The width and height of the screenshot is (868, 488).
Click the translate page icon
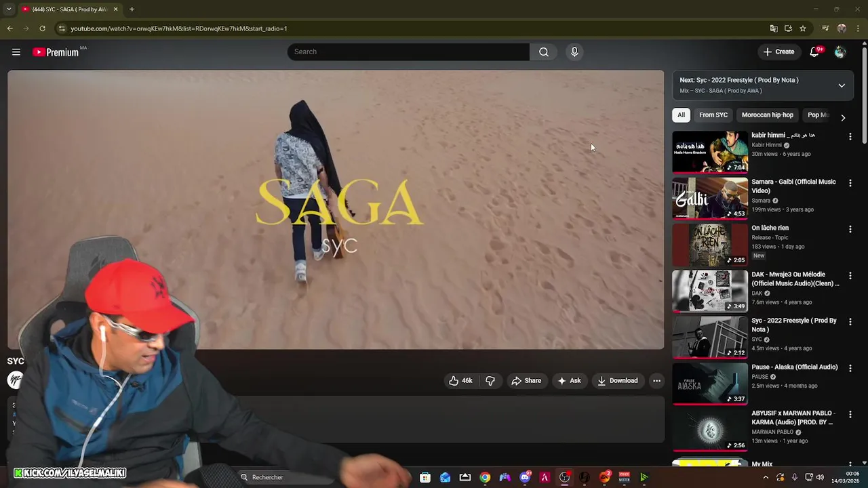[x=773, y=28]
